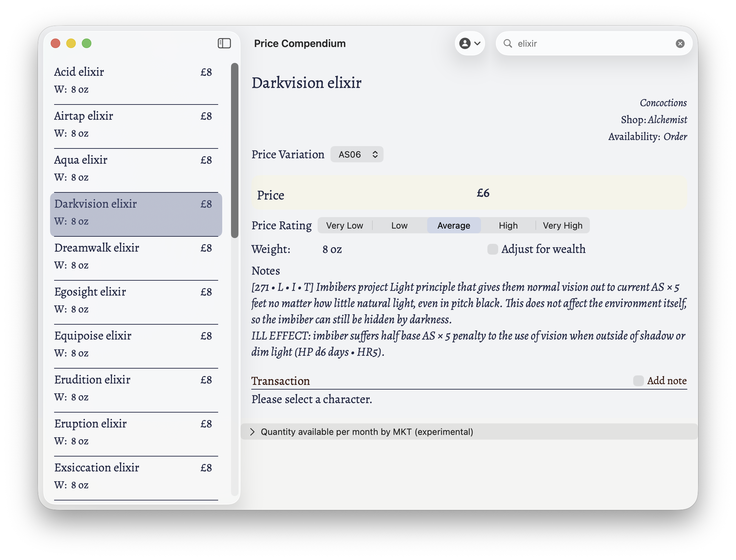Click the search magnifier icon
The image size is (736, 560).
[507, 43]
